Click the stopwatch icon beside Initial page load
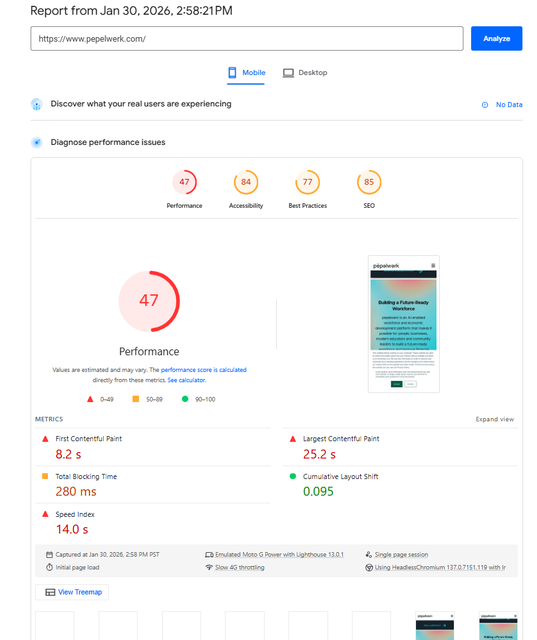Image resolution: width=537 pixels, height=640 pixels. tap(49, 567)
